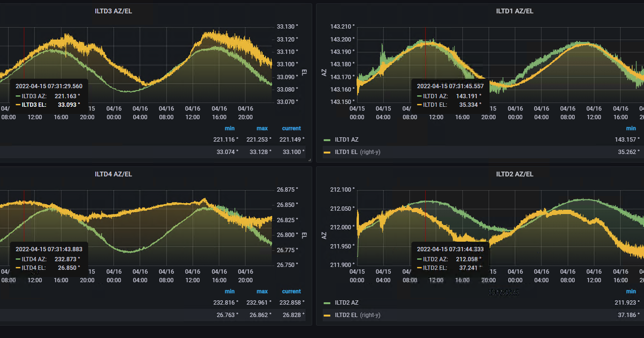Click tooltip value 221.163 ° for ILTD3 AZ

point(68,96)
